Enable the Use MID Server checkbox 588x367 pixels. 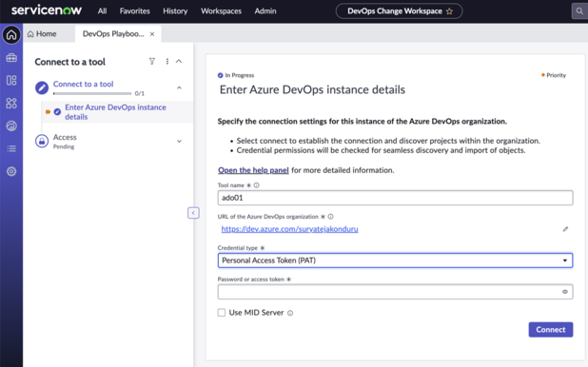coord(222,313)
